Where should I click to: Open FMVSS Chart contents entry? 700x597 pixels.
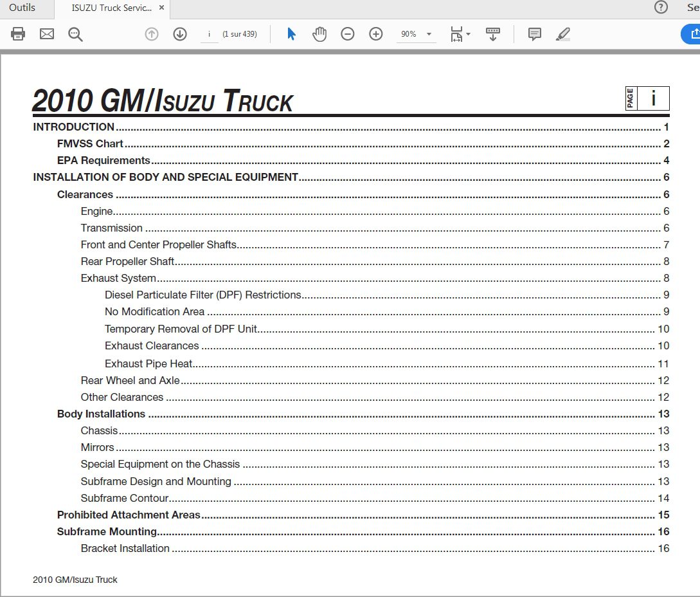pos(363,143)
